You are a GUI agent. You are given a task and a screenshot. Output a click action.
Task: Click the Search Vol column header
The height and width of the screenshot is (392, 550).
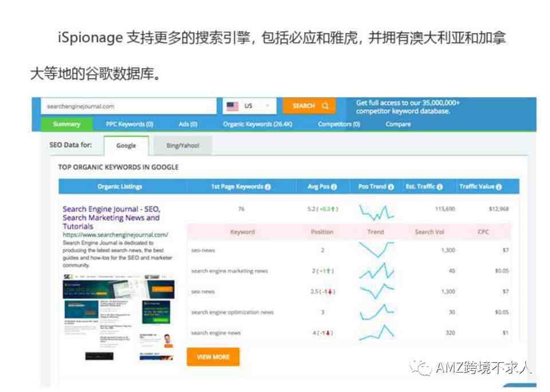tap(429, 232)
